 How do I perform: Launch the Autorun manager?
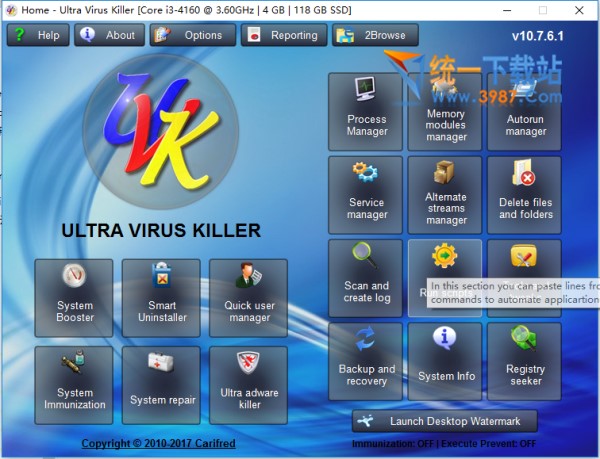(x=524, y=112)
